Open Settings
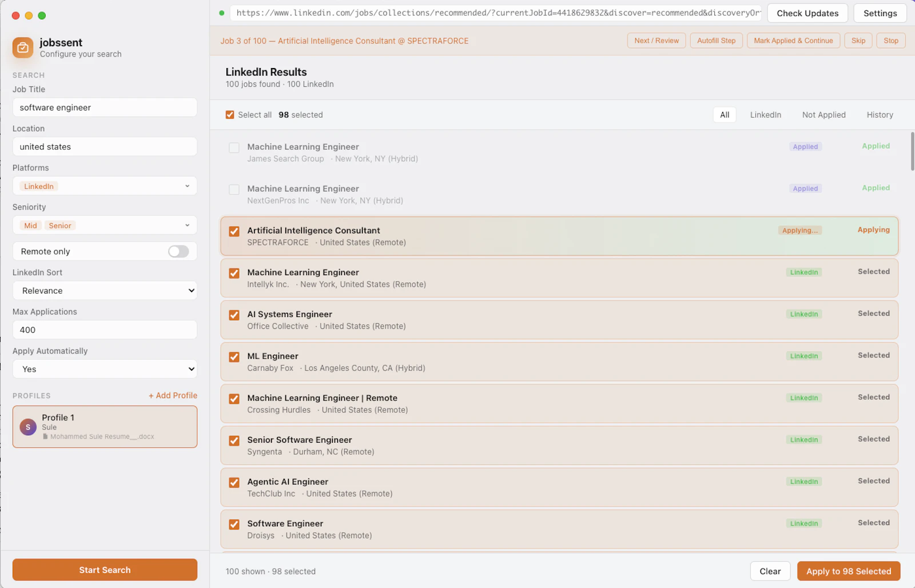 [880, 13]
